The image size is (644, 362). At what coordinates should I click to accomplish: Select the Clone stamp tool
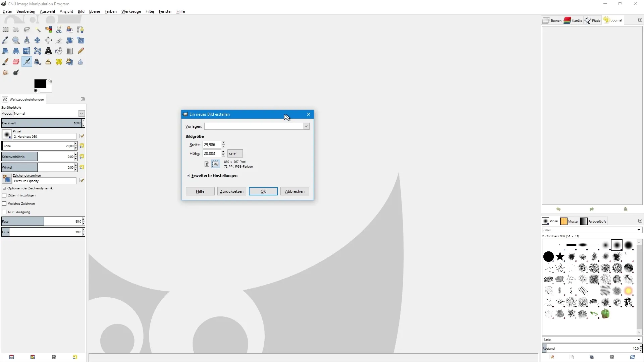click(48, 62)
